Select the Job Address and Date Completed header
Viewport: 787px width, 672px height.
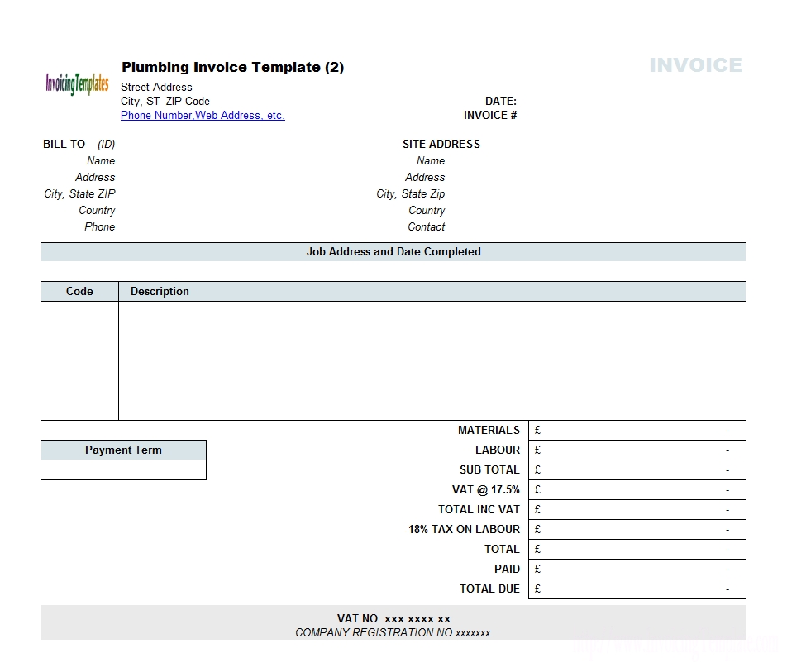(393, 251)
